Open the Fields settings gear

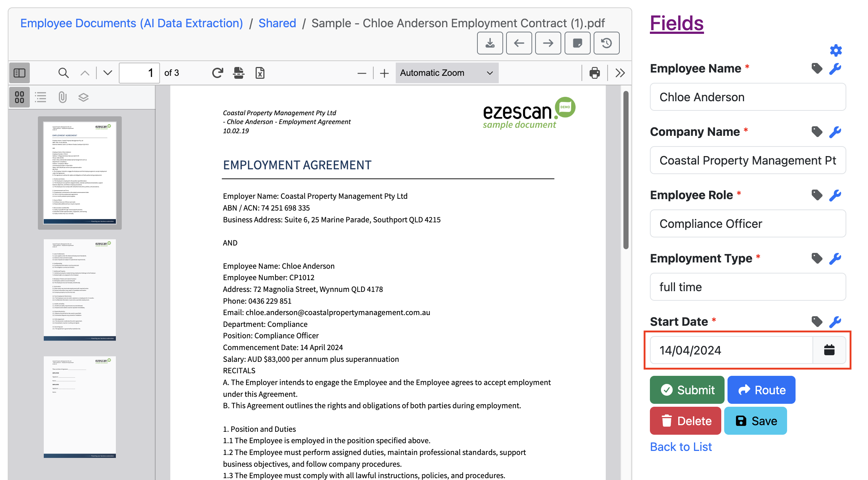(x=836, y=50)
